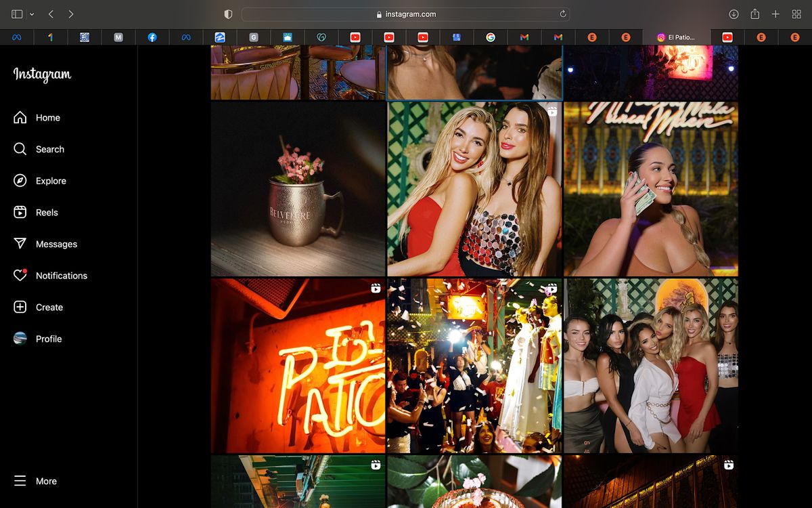This screenshot has height=508, width=812.
Task: Switch to the El Patio browser tab
Action: click(x=677, y=37)
